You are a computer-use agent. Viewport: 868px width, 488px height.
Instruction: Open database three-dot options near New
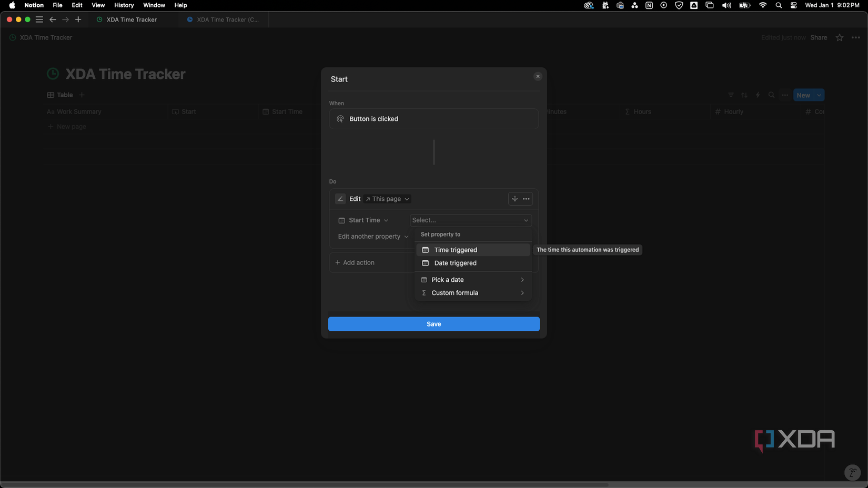coord(785,95)
